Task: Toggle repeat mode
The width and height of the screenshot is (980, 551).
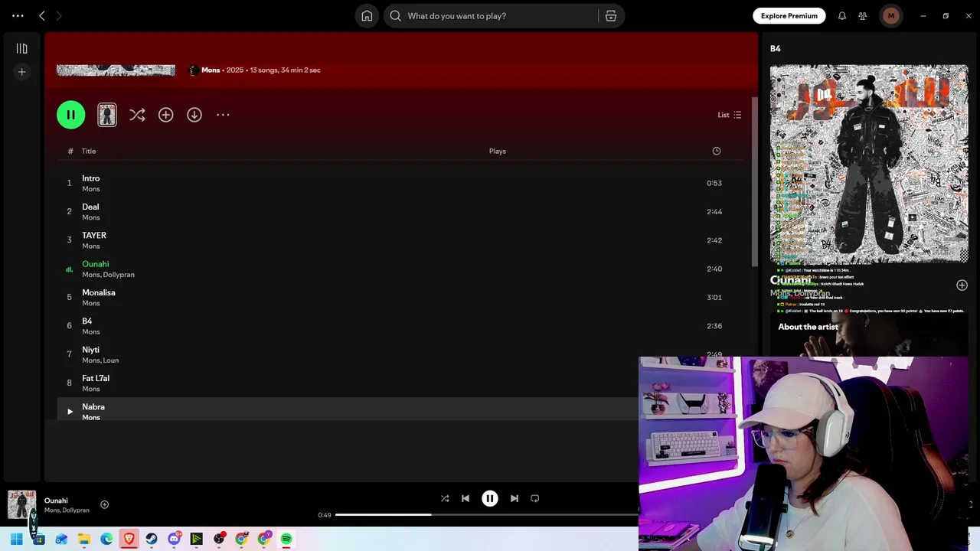Action: (535, 498)
